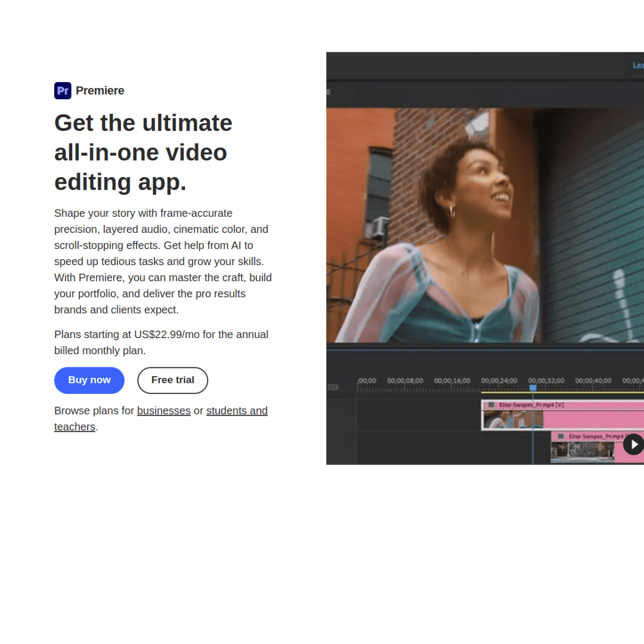Screen dimensions: 644x644
Task: Play the Premiere demo video
Action: [634, 444]
